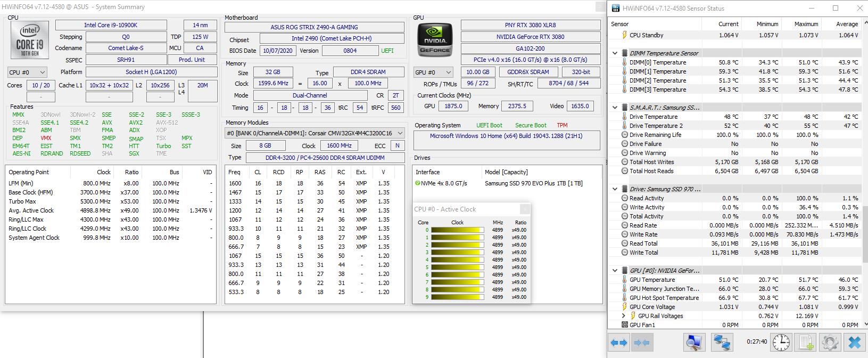868x358 pixels.
Task: Click the ASUS ROG STRIX Z490-A GAMING field
Action: (x=314, y=27)
